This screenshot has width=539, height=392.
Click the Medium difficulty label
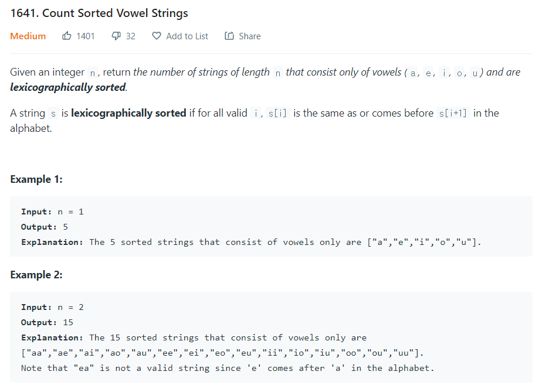pyautogui.click(x=28, y=36)
